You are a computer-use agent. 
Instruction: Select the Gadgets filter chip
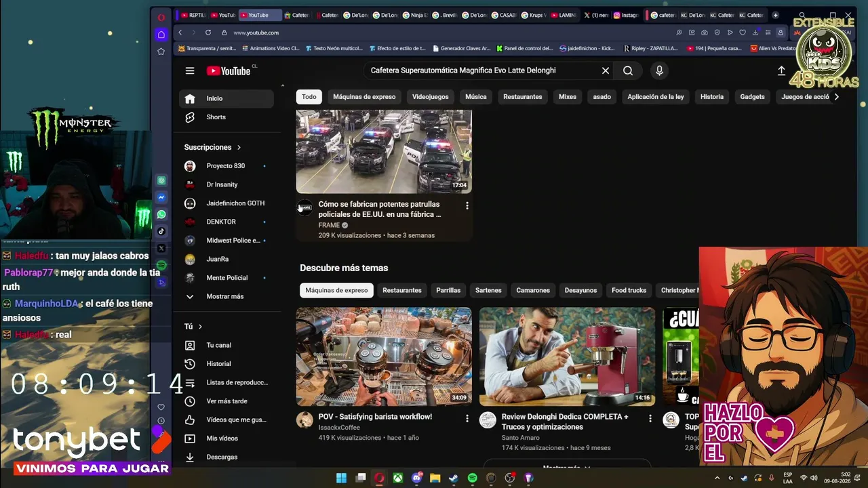pyautogui.click(x=752, y=97)
